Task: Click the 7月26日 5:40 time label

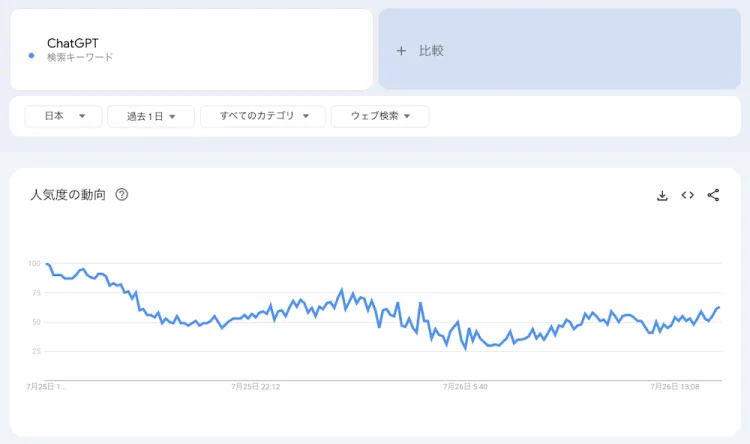Action: (465, 387)
